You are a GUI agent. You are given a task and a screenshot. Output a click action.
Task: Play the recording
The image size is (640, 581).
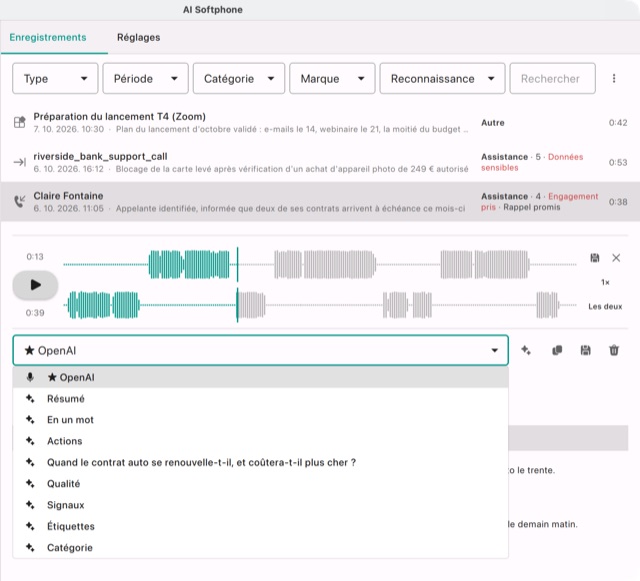(35, 285)
